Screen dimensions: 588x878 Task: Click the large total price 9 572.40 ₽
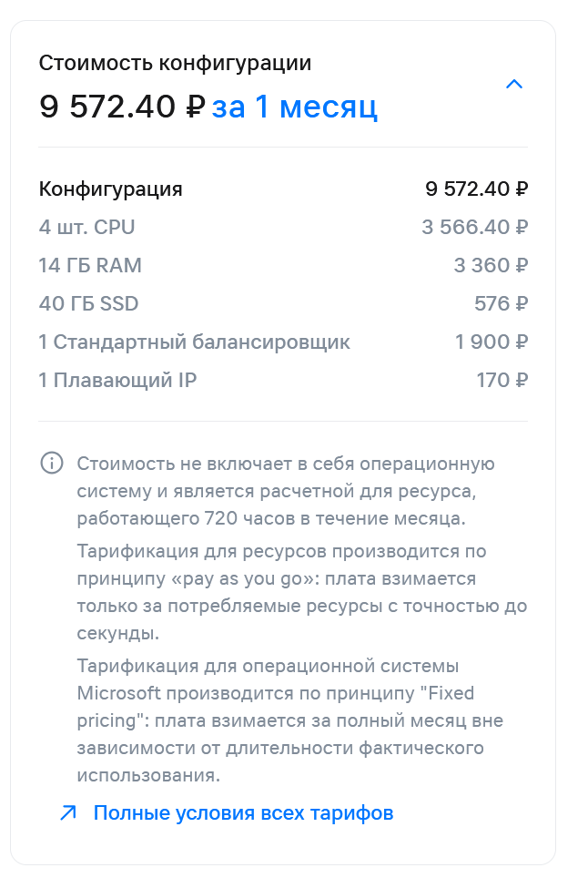(x=122, y=107)
